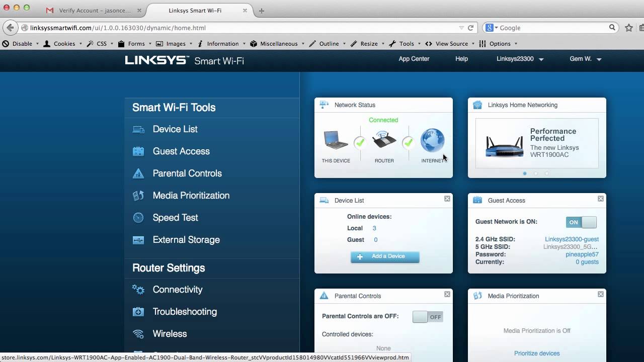Screen dimensions: 644x362
Task: Open Device List tool icon in sidebar
Action: click(138, 129)
